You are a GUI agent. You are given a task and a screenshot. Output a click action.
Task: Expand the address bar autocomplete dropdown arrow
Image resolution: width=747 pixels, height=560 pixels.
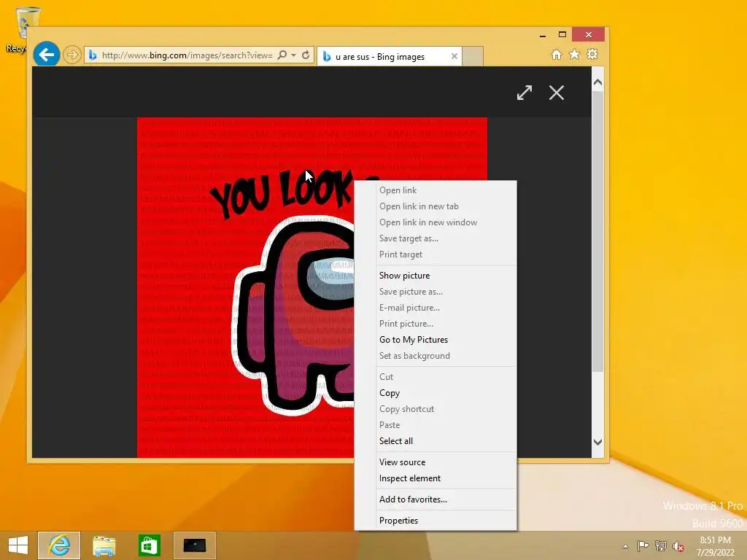tap(294, 55)
